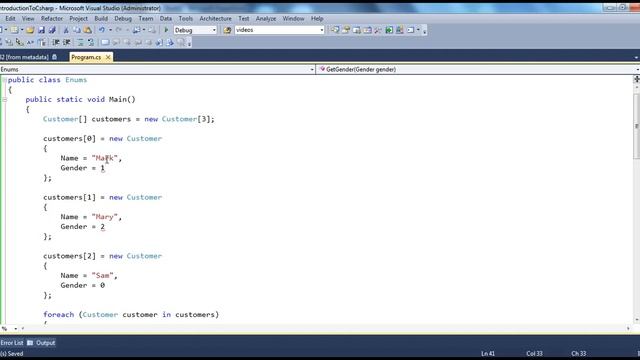Open the Edit menu
640x360 pixels.
10,19
